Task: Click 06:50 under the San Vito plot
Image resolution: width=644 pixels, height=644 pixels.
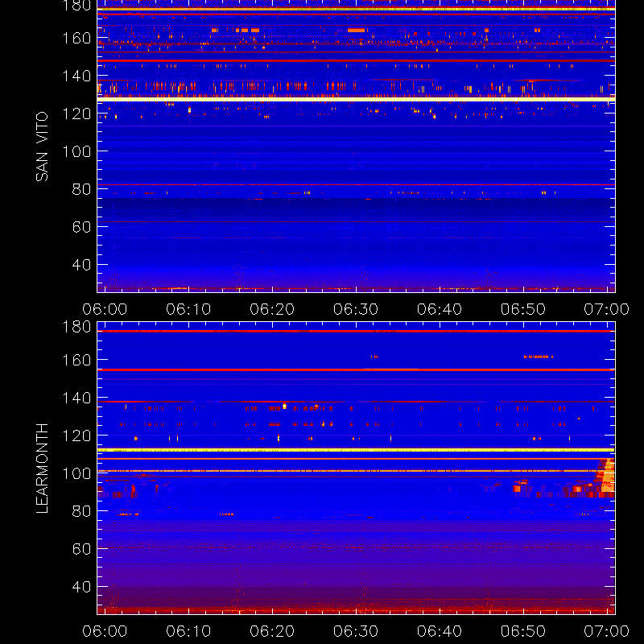Action: 523,309
